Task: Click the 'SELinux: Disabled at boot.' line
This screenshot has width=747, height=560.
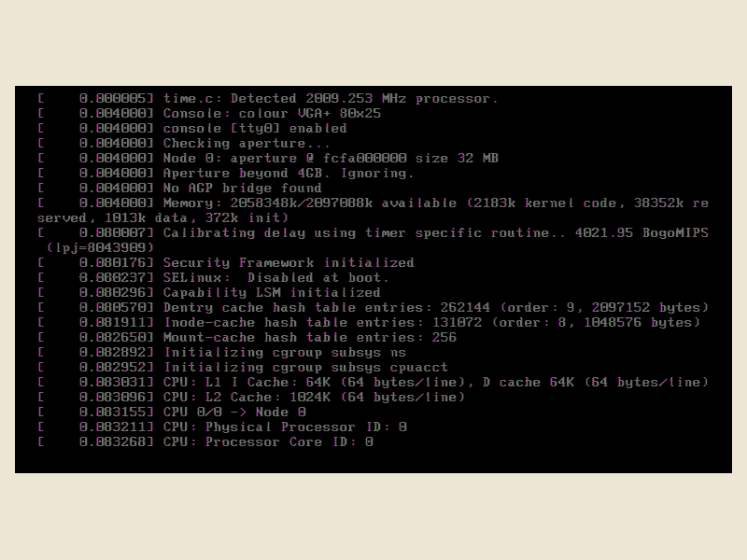Action: click(214, 277)
